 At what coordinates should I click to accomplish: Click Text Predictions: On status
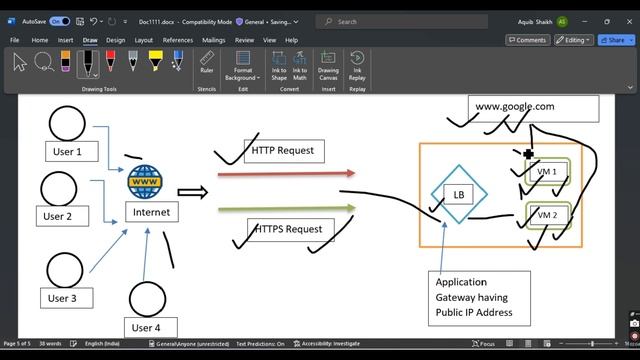260,344
